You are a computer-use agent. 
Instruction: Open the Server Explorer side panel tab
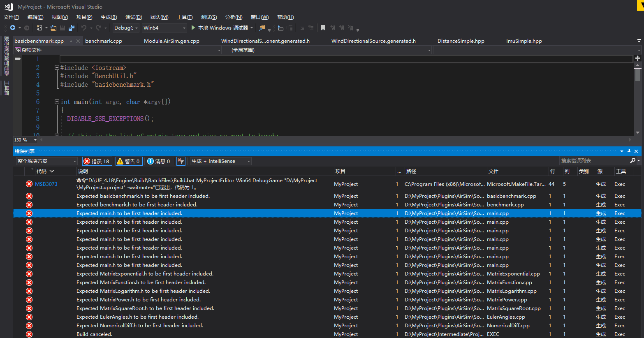(x=7, y=56)
